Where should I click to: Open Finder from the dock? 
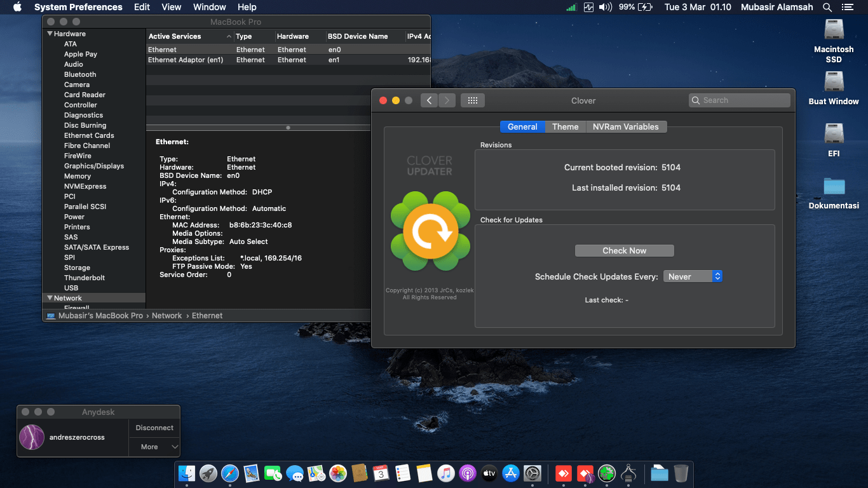pyautogui.click(x=187, y=473)
